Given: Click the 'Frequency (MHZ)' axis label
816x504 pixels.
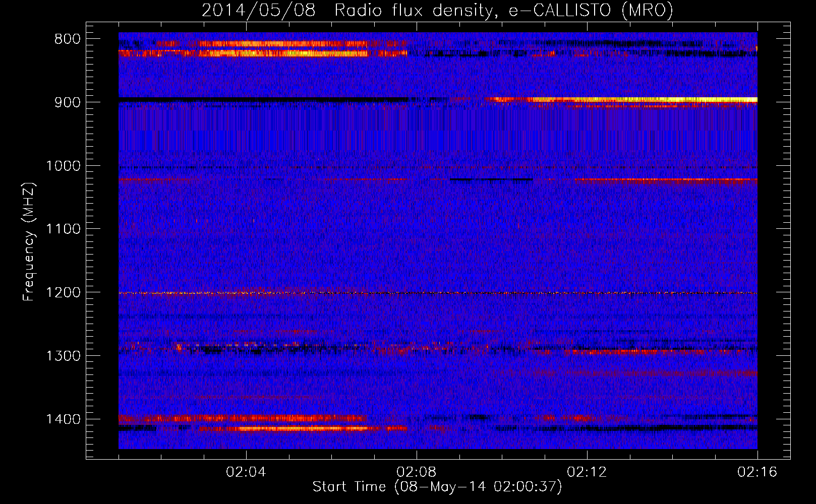Looking at the screenshot, I should tap(29, 242).
